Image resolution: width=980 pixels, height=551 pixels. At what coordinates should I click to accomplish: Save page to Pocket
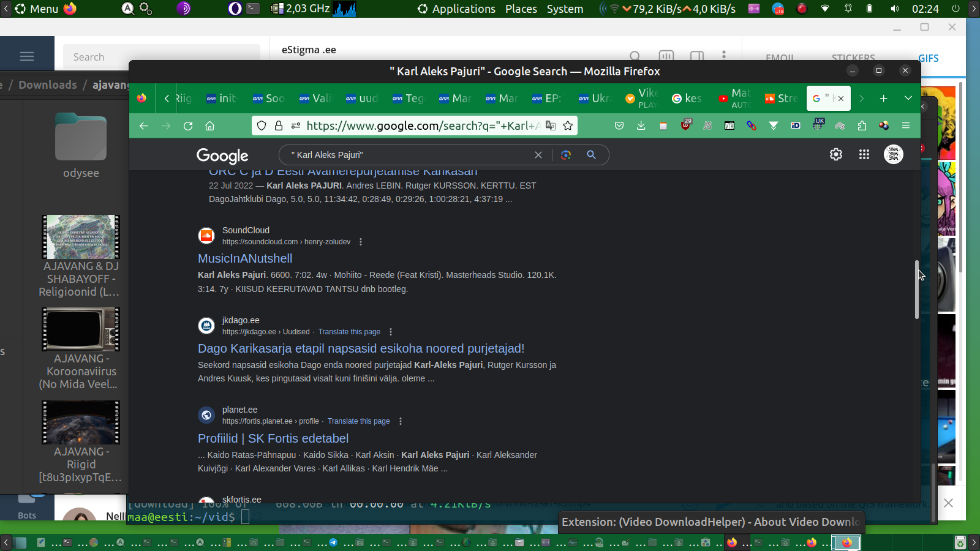point(619,126)
